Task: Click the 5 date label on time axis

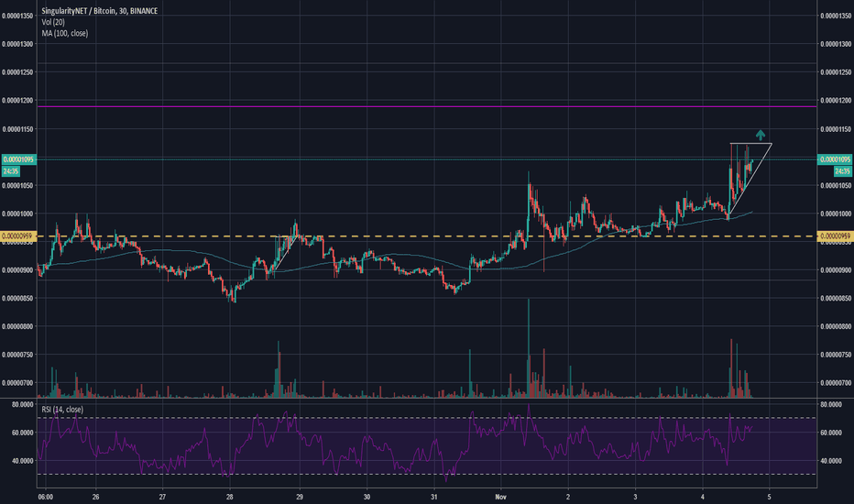Action: click(769, 497)
